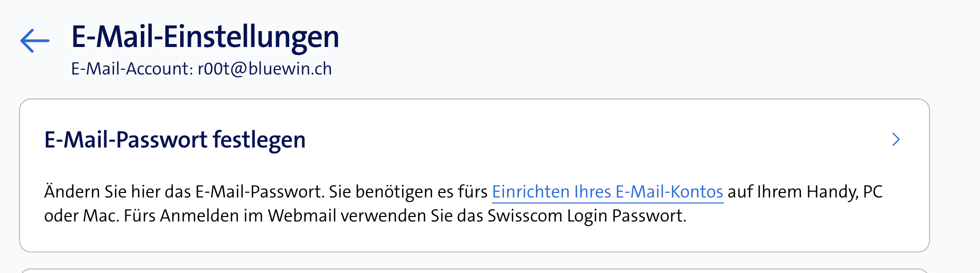
Task: Click the "E-Mail-Account:" label under the title
Action: coord(132,69)
